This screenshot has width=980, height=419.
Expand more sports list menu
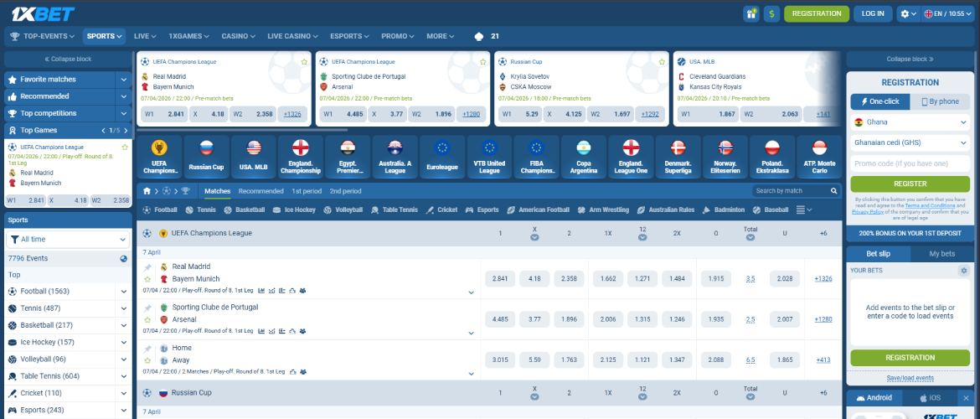tap(804, 210)
